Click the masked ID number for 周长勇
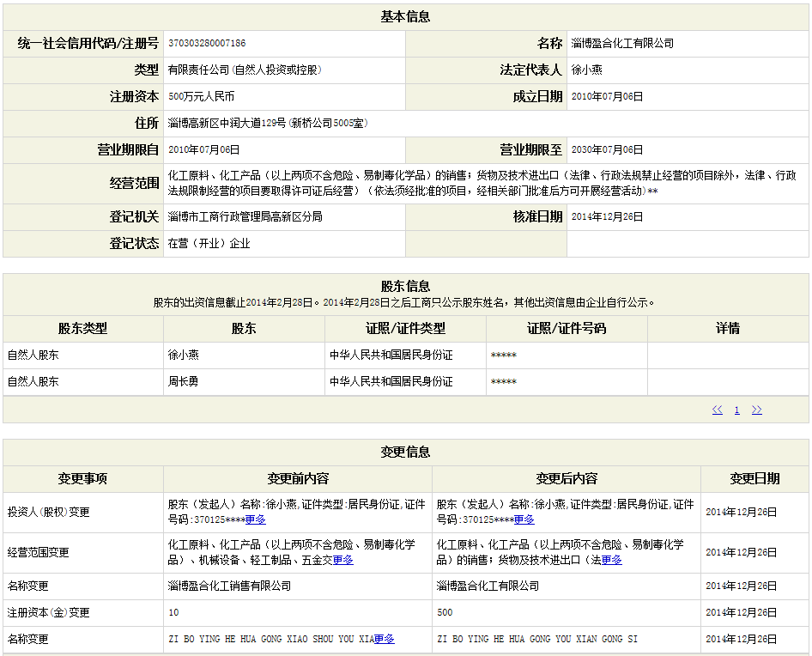The width and height of the screenshot is (812, 656). [504, 381]
